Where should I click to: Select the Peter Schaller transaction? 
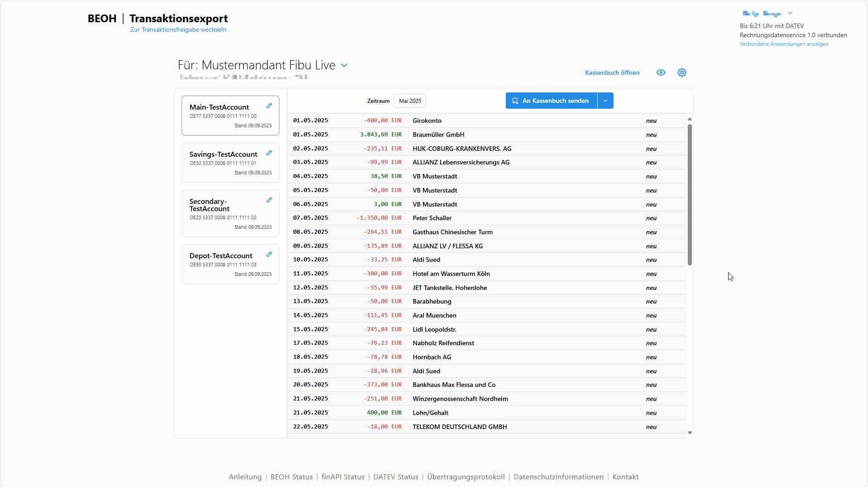coord(487,218)
